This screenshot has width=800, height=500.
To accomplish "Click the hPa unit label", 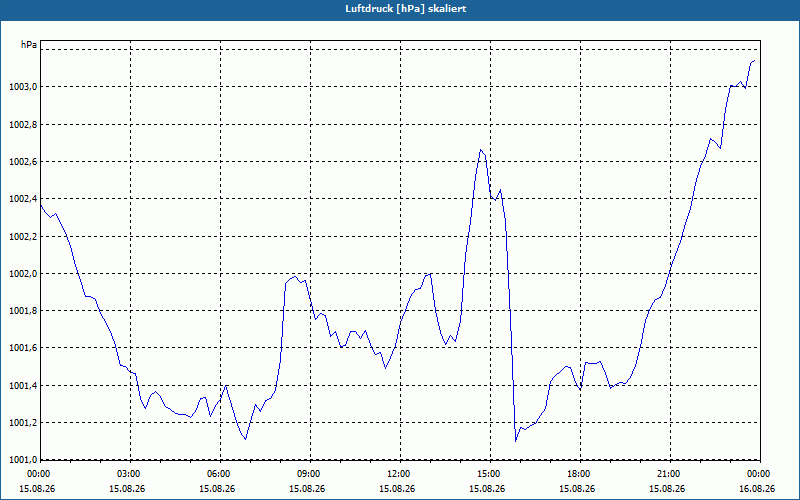I will (29, 45).
